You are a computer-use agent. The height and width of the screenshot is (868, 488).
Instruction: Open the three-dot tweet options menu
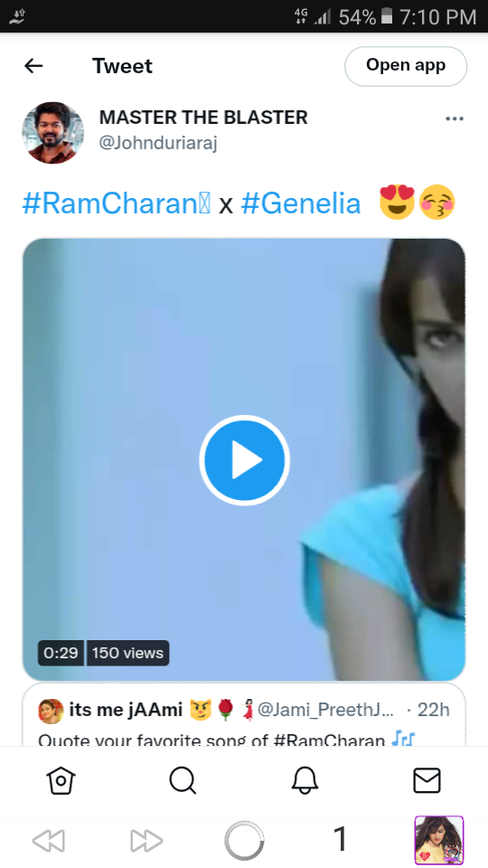(455, 118)
